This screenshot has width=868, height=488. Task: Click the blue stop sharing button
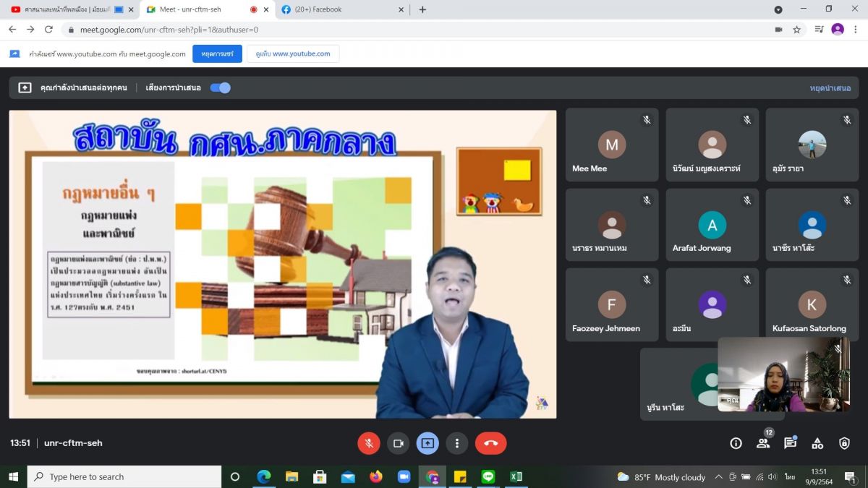[x=217, y=53]
